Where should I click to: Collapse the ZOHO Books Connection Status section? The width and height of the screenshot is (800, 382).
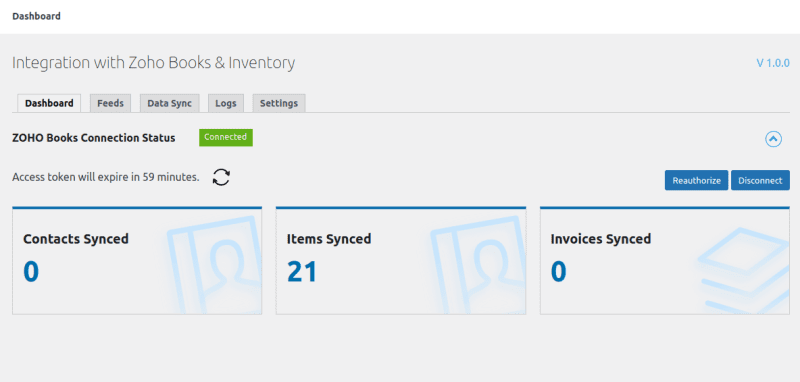pyautogui.click(x=773, y=139)
